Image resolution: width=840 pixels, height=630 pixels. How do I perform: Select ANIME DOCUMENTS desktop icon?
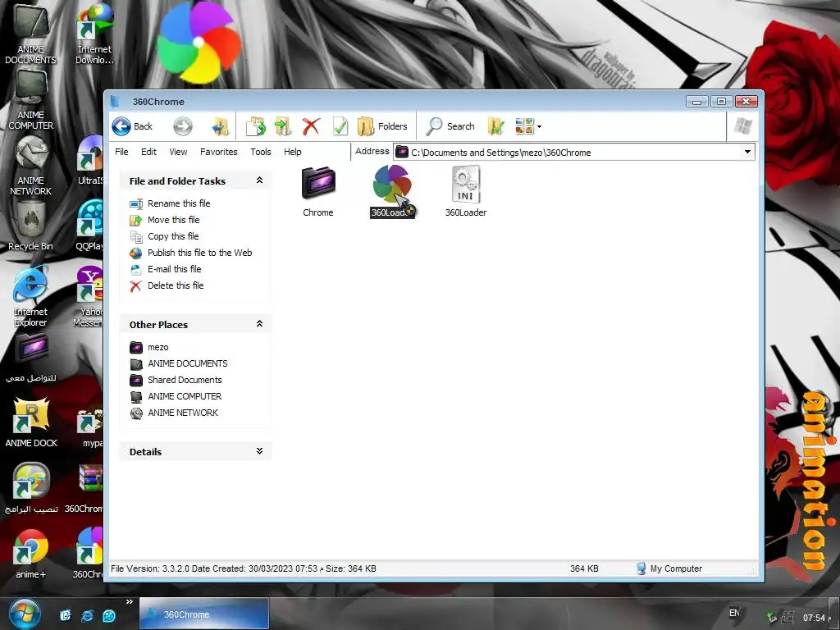click(30, 34)
